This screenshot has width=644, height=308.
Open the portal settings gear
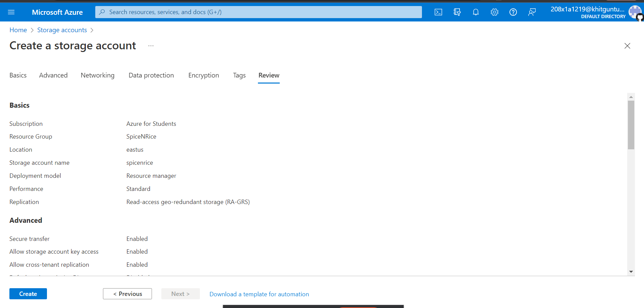pos(494,12)
